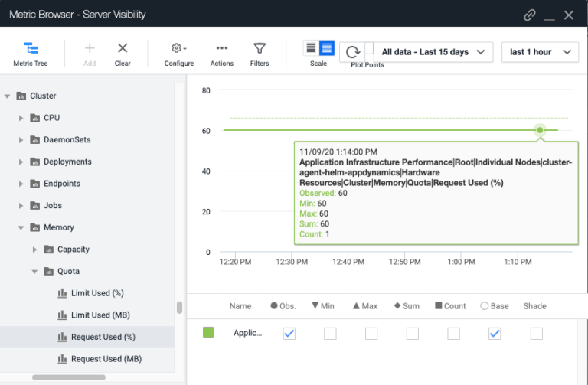Click the Clear X icon

122,53
